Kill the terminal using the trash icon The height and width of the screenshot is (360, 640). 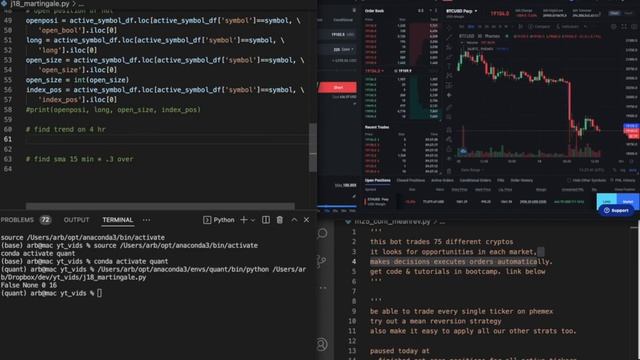click(280, 220)
